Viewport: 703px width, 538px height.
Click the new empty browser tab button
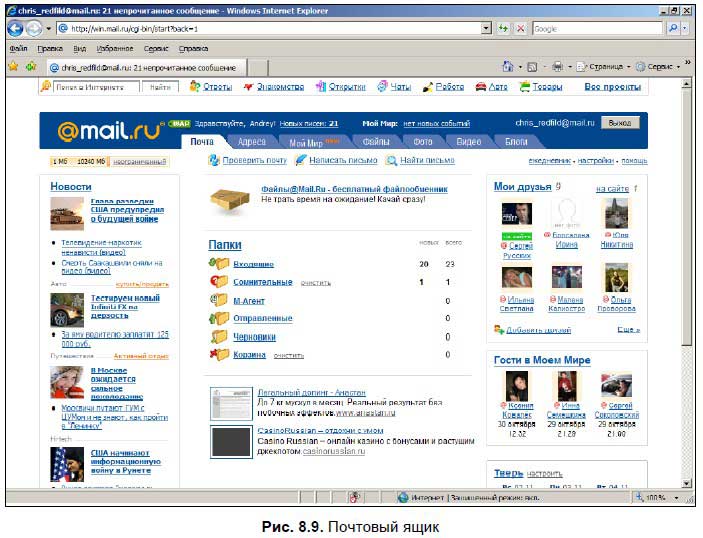click(x=258, y=68)
